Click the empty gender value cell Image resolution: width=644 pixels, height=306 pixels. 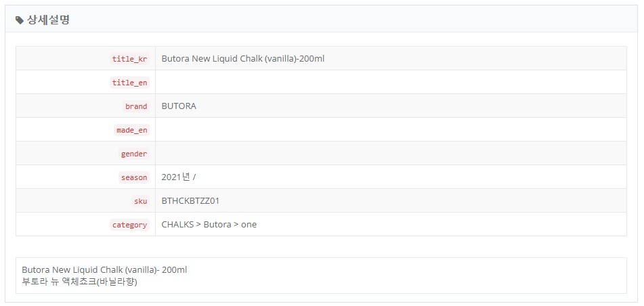click(391, 154)
